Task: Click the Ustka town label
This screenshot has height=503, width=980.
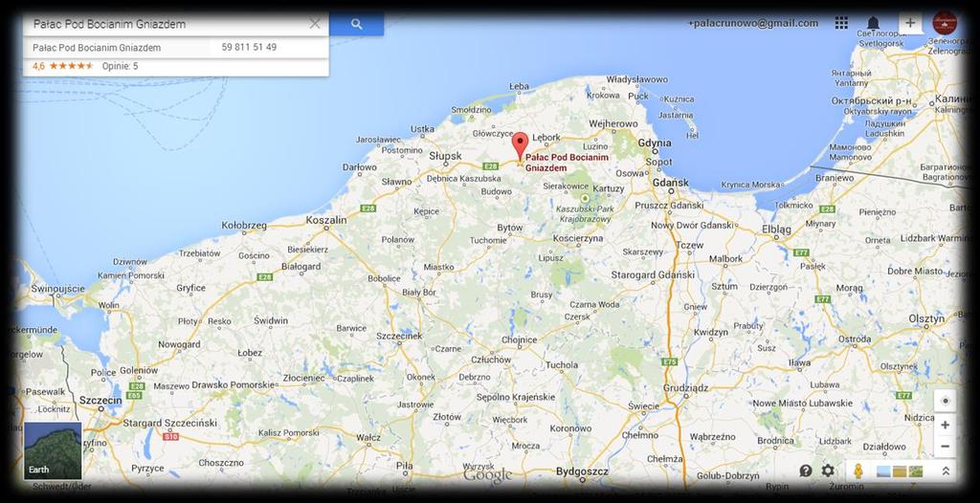Action: pos(422,129)
